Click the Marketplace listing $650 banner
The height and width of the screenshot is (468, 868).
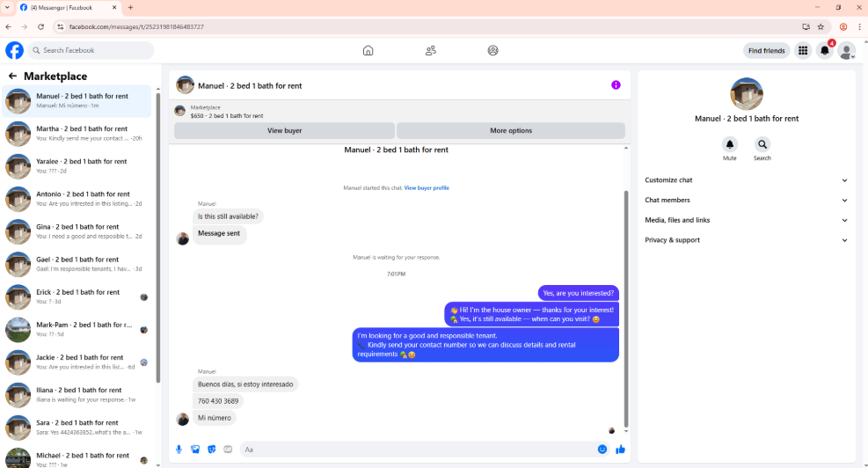tap(399, 112)
